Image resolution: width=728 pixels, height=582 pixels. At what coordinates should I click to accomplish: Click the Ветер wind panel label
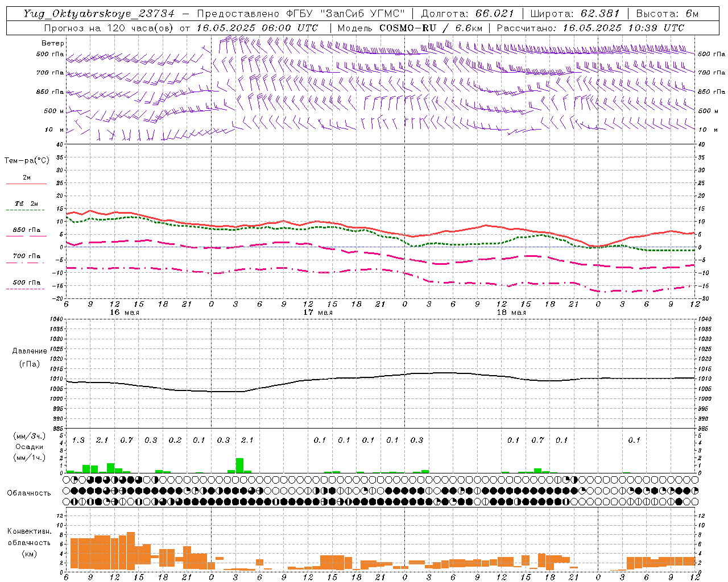(x=53, y=43)
